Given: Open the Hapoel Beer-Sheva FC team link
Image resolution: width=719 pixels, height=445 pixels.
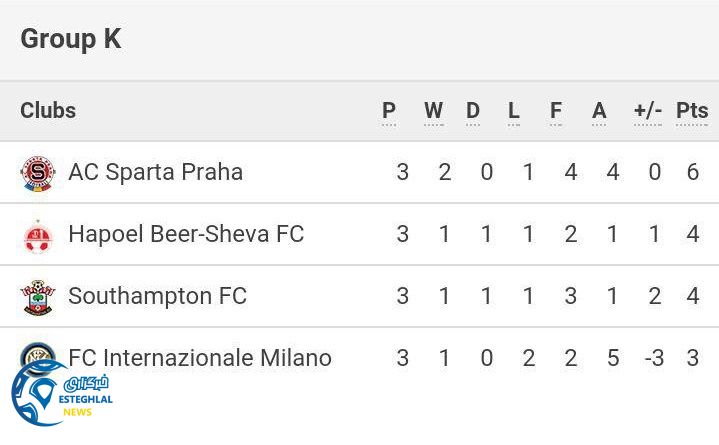Looking at the screenshot, I should [186, 234].
